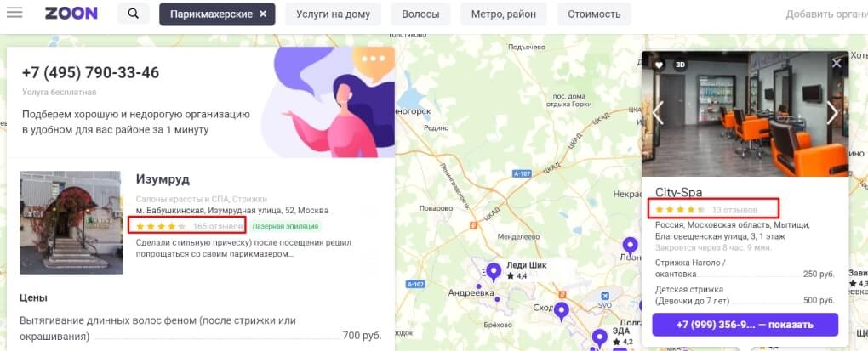Open search with the magnifier icon

pos(134,14)
